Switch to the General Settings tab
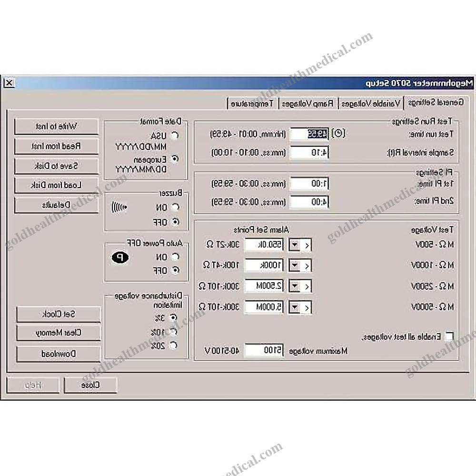The width and height of the screenshot is (476, 476). [x=436, y=103]
